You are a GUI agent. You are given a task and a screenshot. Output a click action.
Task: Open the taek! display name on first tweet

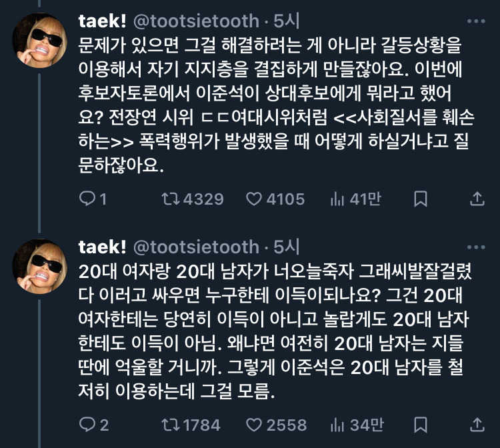tap(102, 21)
